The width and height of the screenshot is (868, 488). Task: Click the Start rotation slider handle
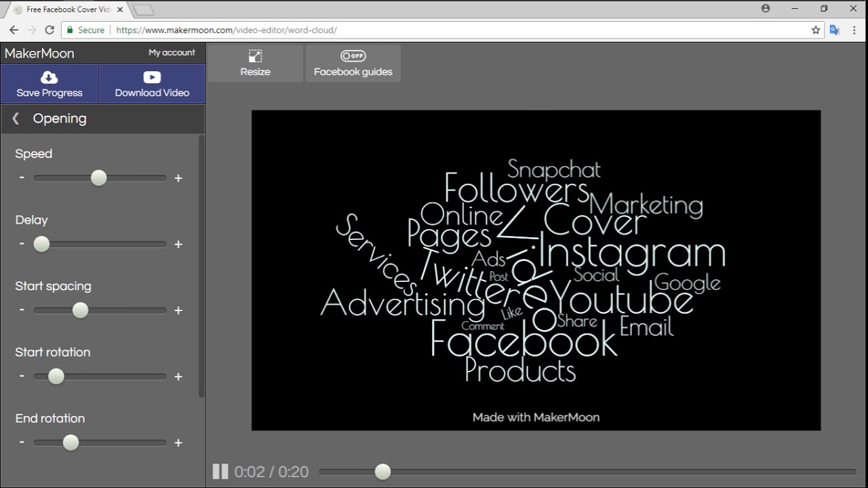pyautogui.click(x=56, y=376)
